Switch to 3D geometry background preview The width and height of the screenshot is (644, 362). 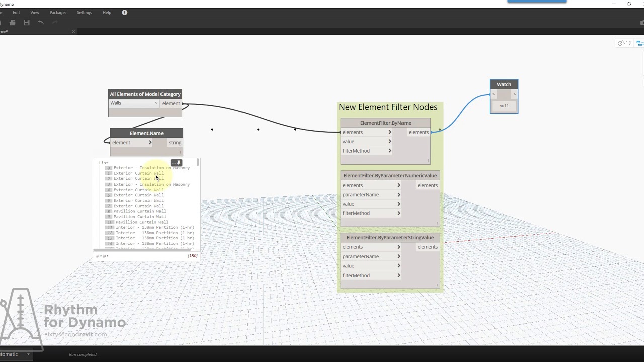624,43
